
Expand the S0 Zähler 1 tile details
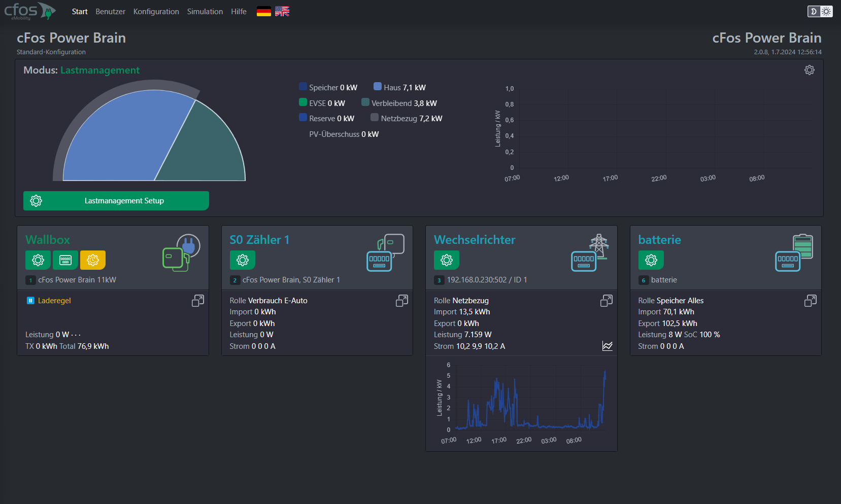point(402,301)
